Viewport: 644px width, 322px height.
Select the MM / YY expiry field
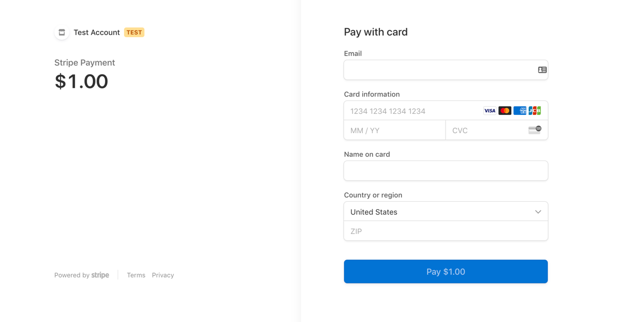click(394, 130)
